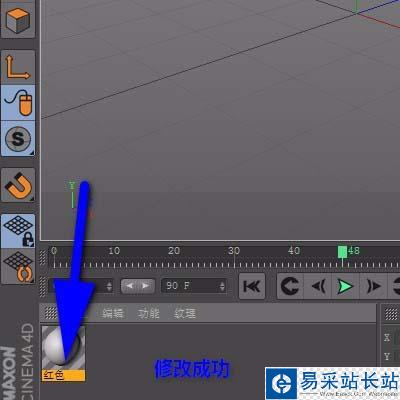
Task: Select the cube Model mode icon
Action: point(18,20)
